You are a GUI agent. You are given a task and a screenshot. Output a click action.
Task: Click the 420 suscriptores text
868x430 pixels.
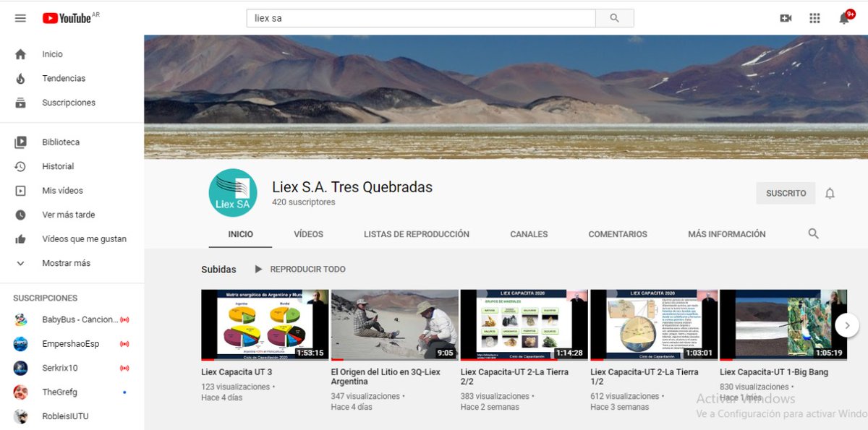tap(304, 202)
